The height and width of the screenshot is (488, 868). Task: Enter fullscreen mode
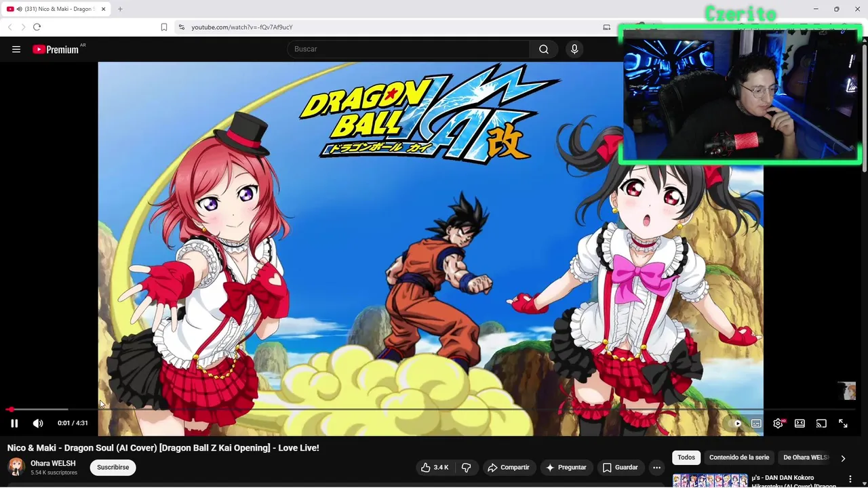[843, 424]
